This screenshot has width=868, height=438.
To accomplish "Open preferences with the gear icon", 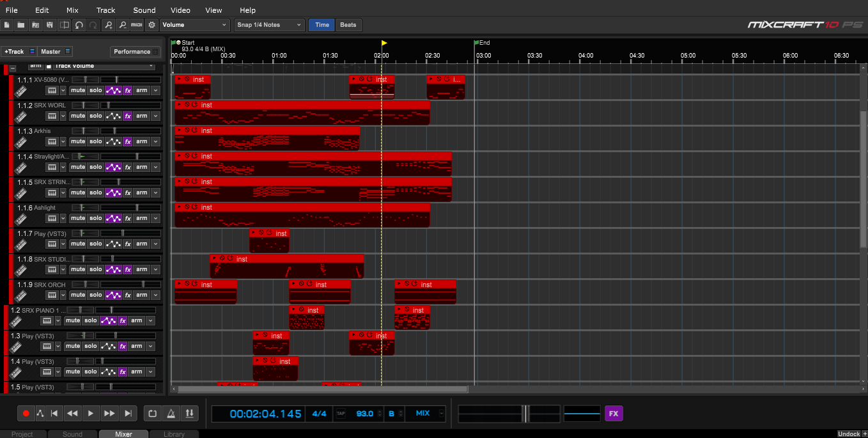I will click(x=151, y=25).
